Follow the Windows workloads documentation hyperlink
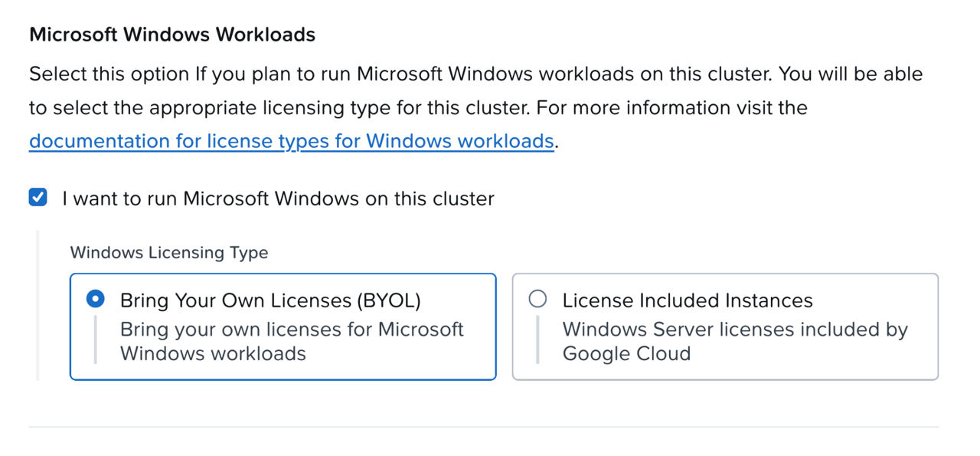980x456 pixels. pyautogui.click(x=291, y=141)
